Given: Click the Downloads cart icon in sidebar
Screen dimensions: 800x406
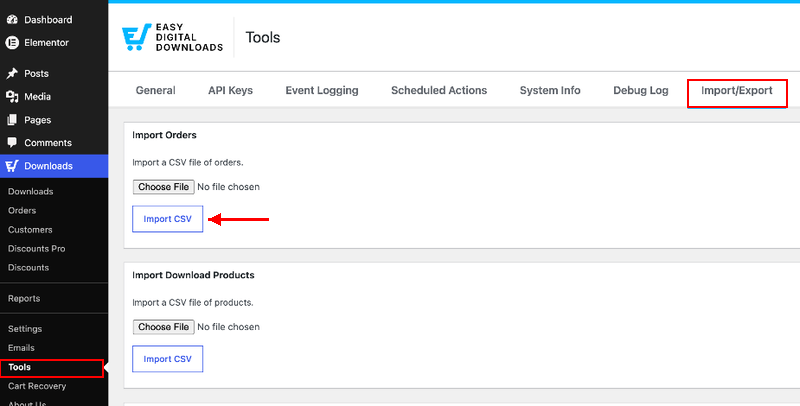Looking at the screenshot, I should point(12,166).
